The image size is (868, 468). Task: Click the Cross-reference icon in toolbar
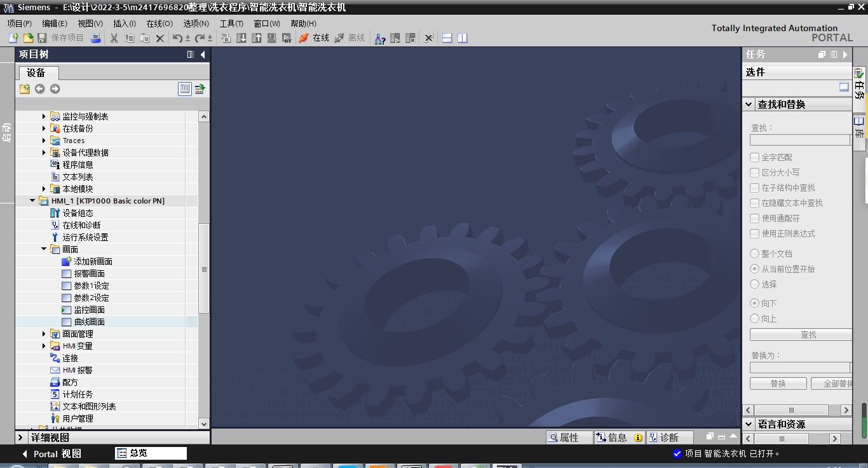click(x=429, y=38)
